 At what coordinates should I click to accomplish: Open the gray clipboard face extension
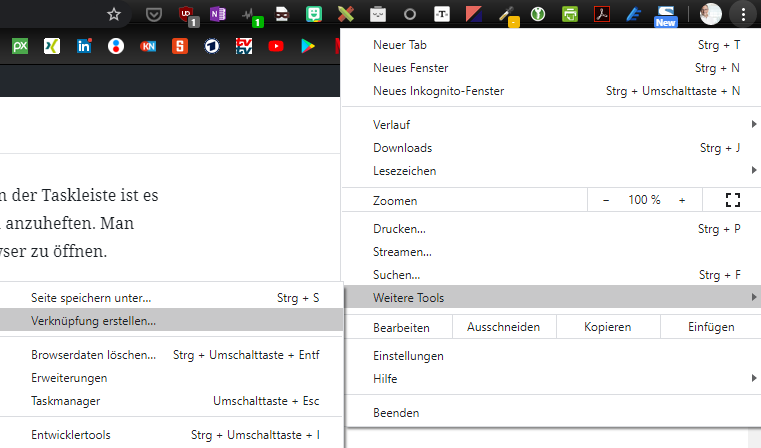(x=378, y=14)
